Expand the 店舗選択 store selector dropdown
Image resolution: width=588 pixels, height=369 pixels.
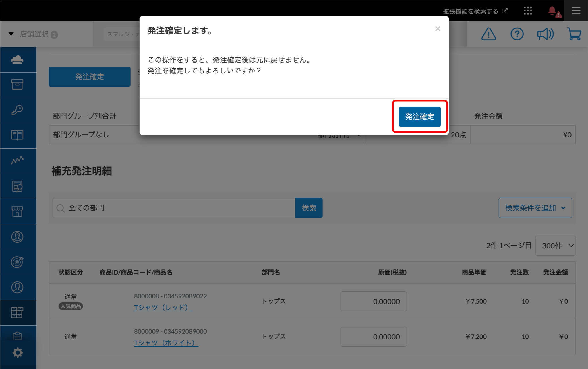point(34,34)
